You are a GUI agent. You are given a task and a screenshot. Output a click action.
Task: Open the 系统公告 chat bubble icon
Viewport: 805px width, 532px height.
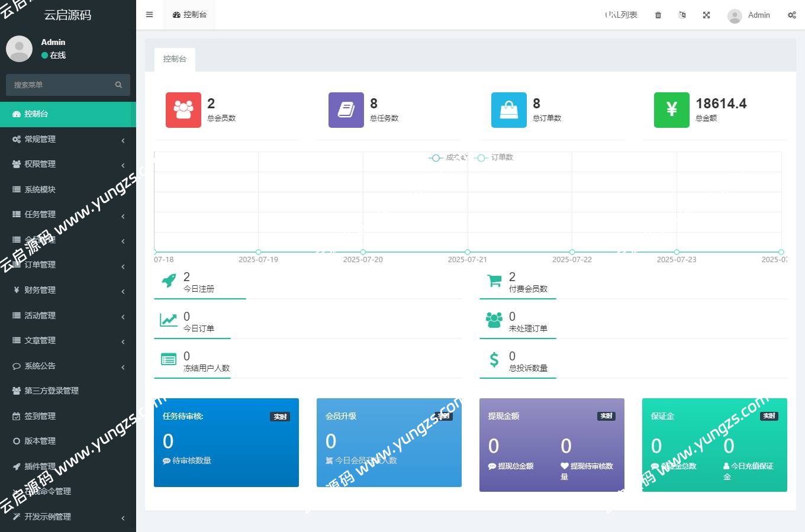(17, 366)
